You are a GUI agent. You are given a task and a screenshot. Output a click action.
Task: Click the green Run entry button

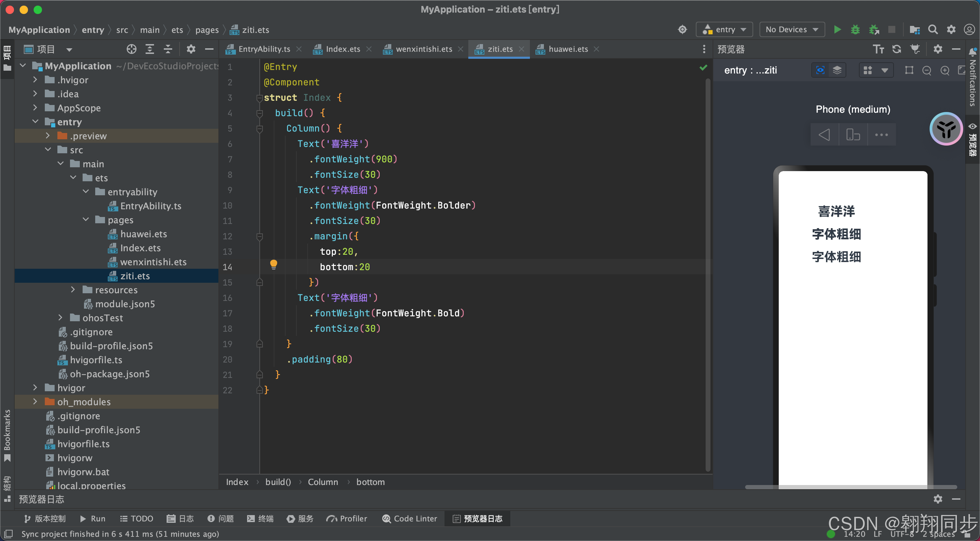point(837,30)
